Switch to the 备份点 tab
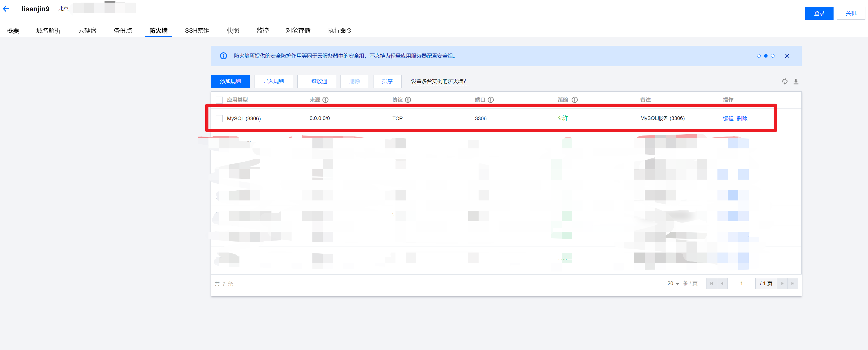The image size is (868, 350). [123, 31]
